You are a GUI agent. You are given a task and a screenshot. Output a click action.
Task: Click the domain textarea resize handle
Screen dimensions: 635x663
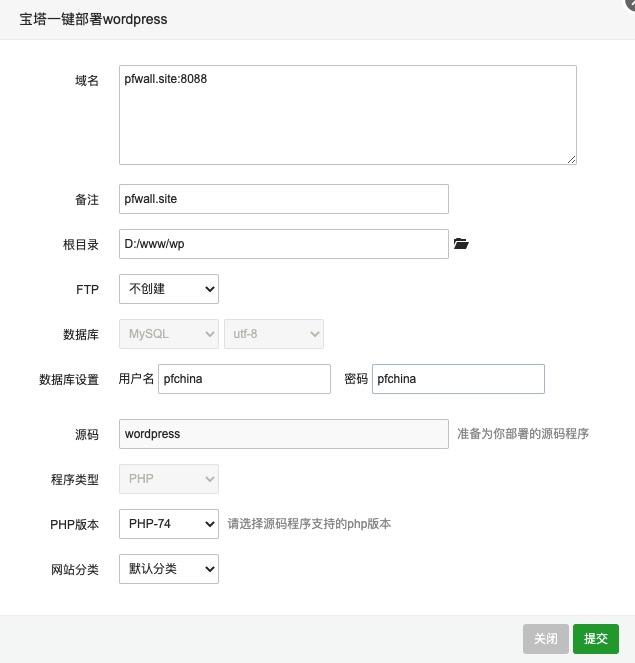(x=571, y=159)
